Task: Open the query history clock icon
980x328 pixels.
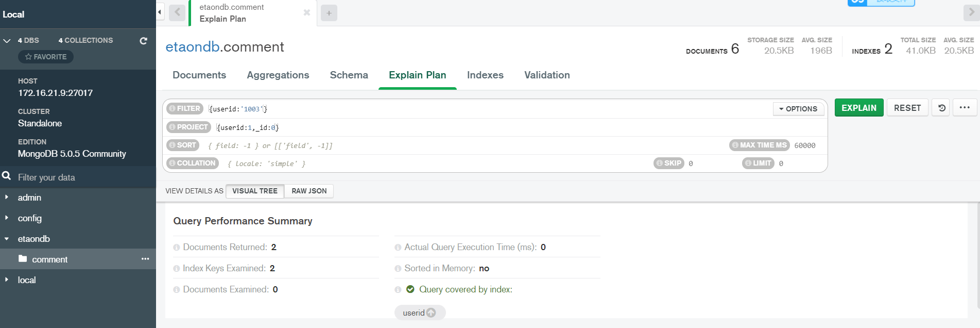Action: tap(941, 108)
